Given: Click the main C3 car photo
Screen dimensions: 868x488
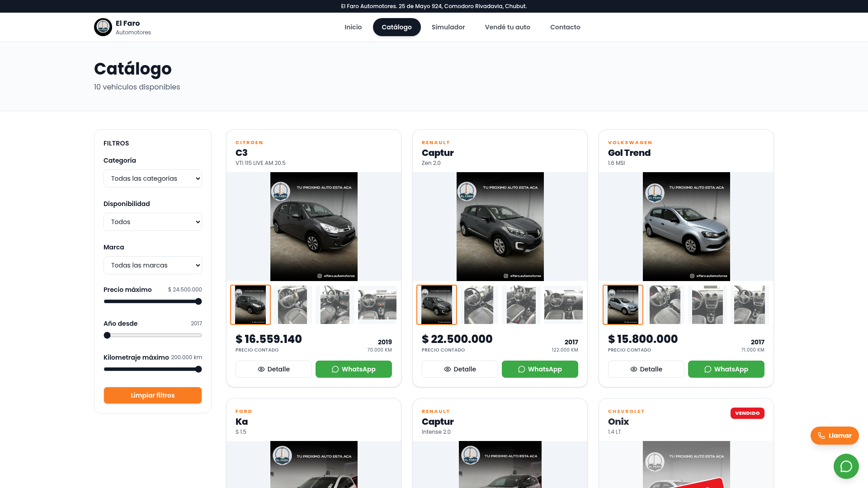Looking at the screenshot, I should pos(314,226).
